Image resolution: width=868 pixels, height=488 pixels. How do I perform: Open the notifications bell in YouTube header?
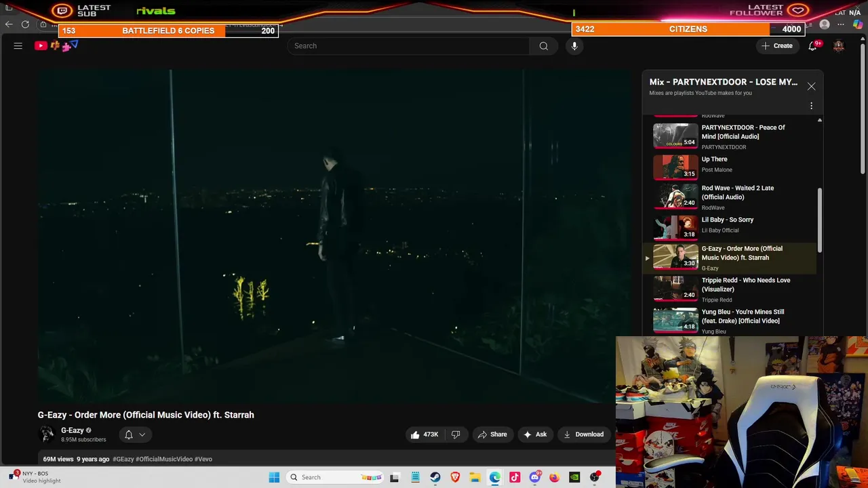[812, 45]
